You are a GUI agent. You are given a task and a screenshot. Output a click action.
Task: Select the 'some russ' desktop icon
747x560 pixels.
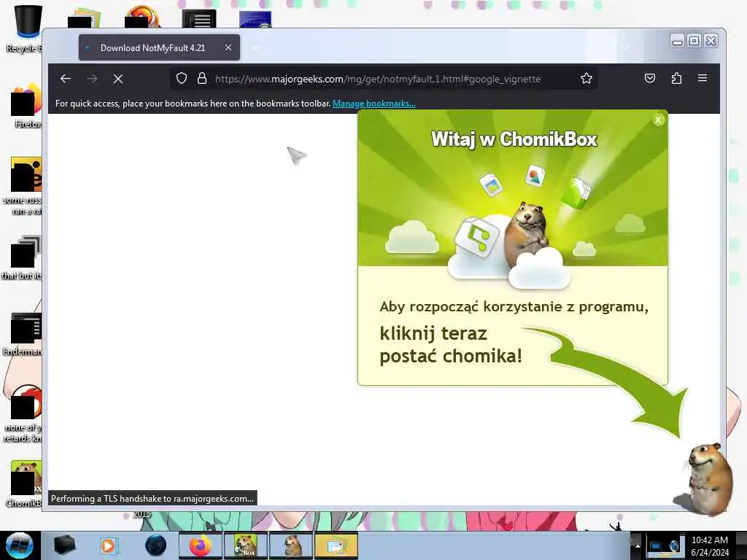click(24, 186)
